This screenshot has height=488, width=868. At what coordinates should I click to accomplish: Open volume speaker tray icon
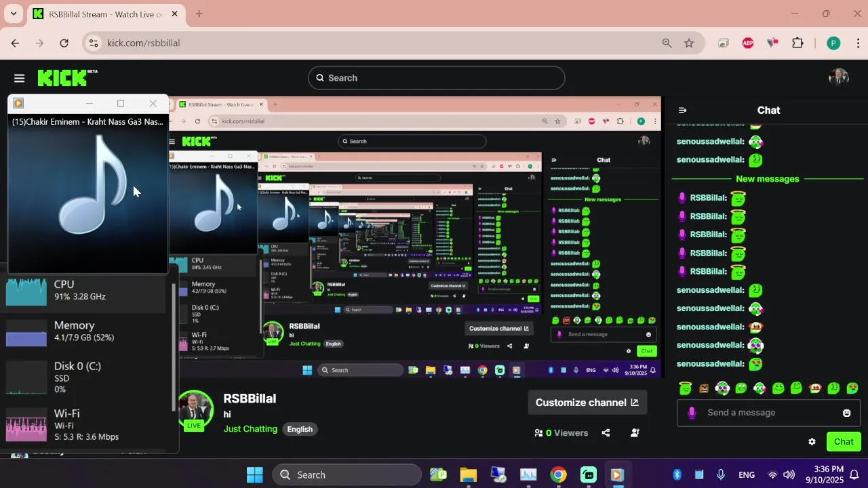(789, 474)
